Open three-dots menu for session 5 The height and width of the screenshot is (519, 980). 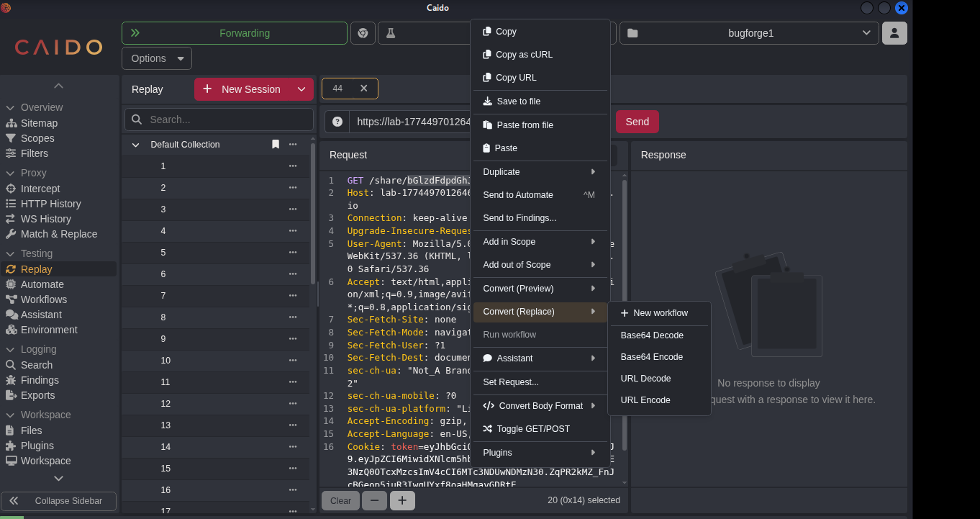tap(292, 253)
